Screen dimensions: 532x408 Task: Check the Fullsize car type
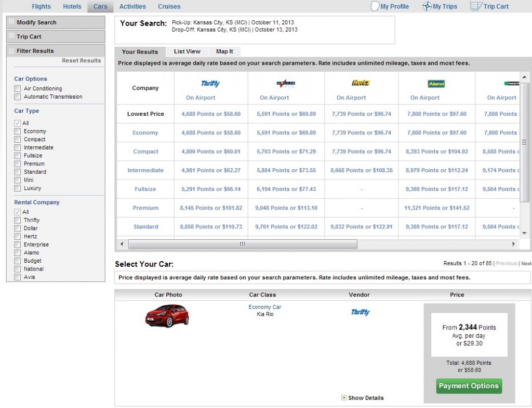pos(17,156)
